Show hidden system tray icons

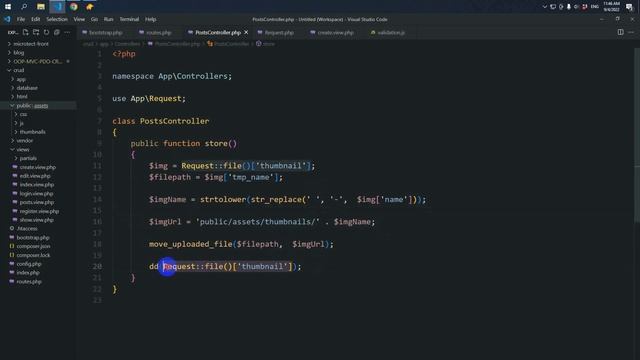(x=544, y=7)
